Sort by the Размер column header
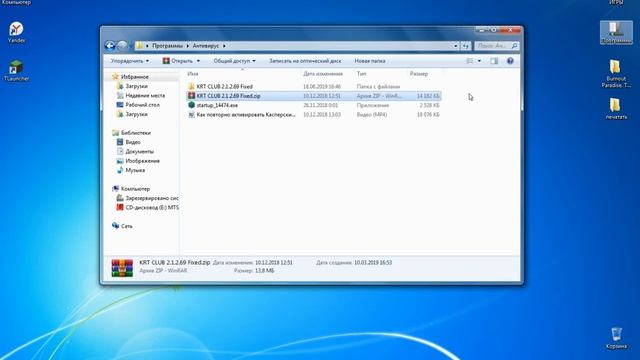The image size is (640, 360). pyautogui.click(x=419, y=74)
